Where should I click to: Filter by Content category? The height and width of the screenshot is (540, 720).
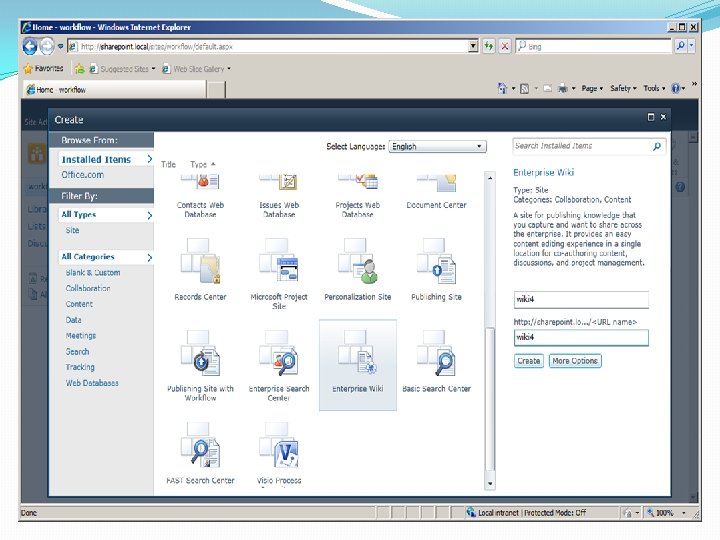point(79,304)
